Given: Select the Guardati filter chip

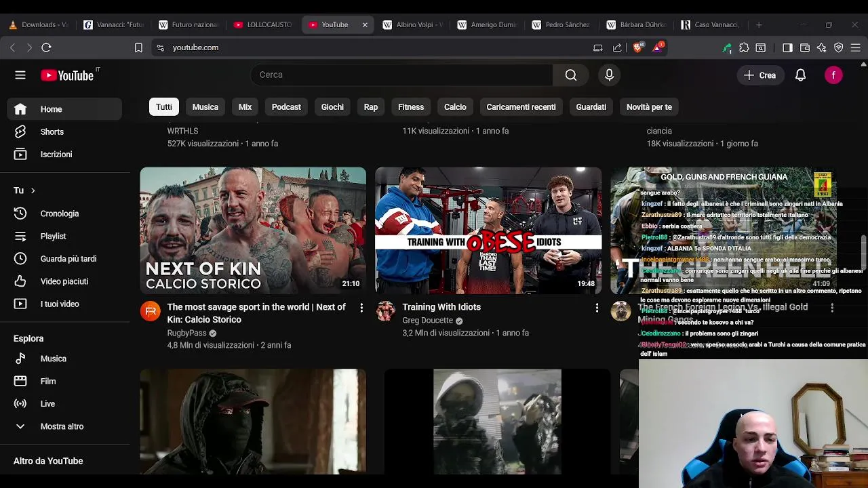Looking at the screenshot, I should [x=591, y=107].
